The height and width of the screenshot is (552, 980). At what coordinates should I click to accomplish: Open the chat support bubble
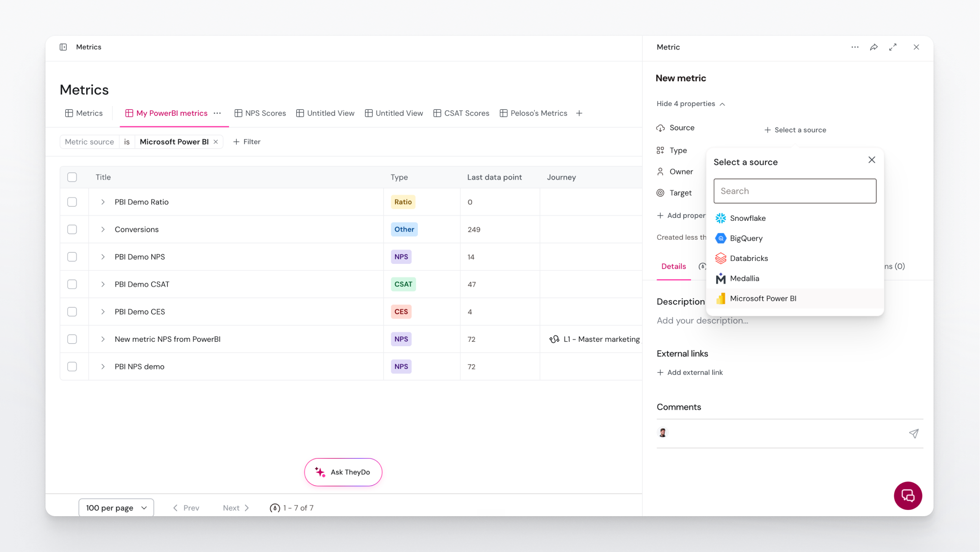click(908, 495)
